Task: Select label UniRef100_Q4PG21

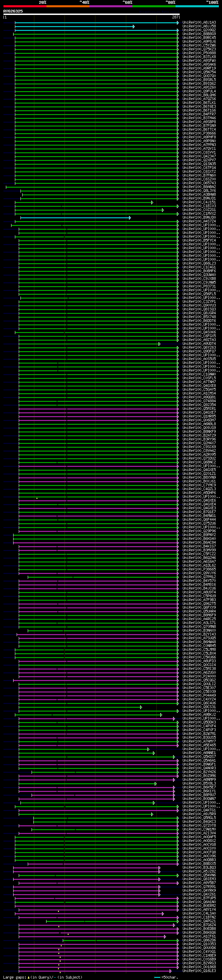Action: point(199,921)
